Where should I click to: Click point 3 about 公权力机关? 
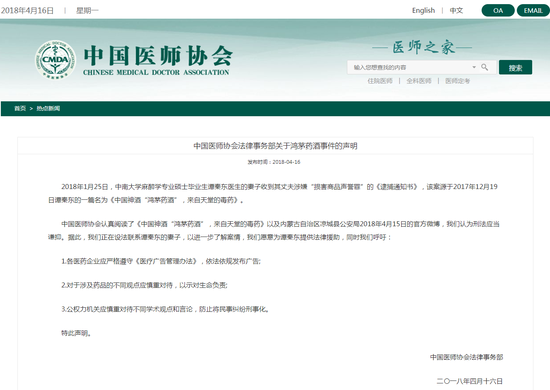165,309
